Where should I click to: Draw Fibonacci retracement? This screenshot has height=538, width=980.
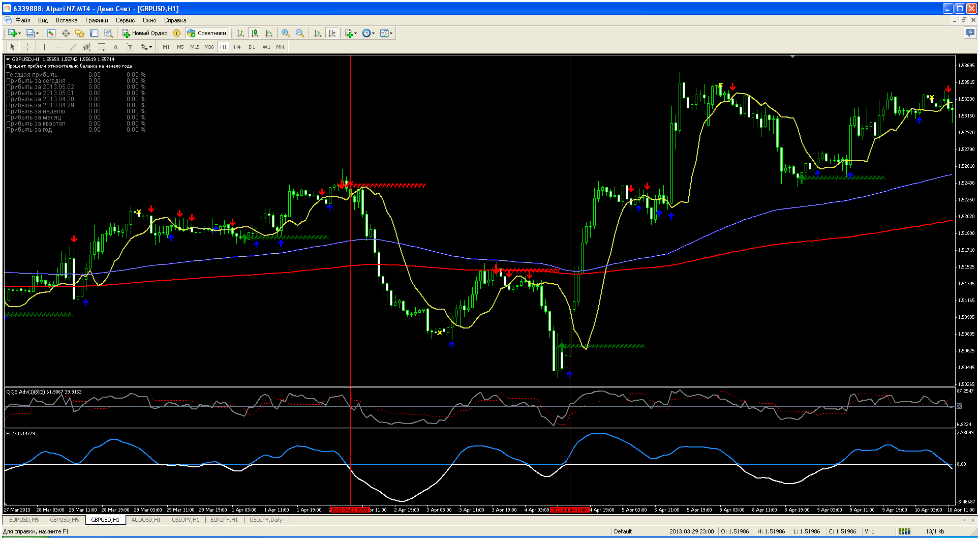point(101,47)
